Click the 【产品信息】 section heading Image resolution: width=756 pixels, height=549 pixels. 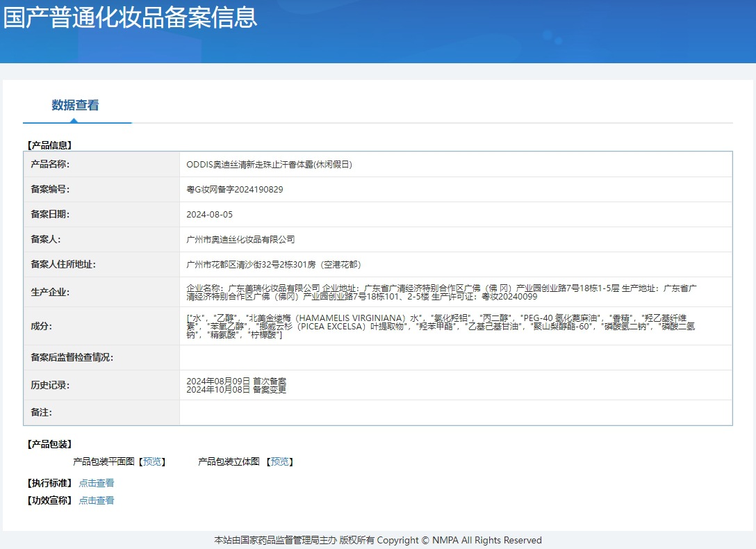[x=49, y=145]
